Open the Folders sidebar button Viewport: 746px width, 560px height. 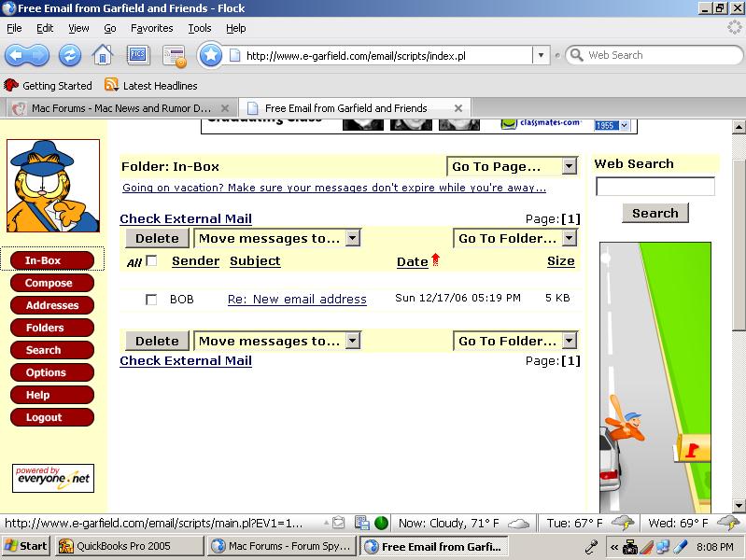[x=52, y=328]
